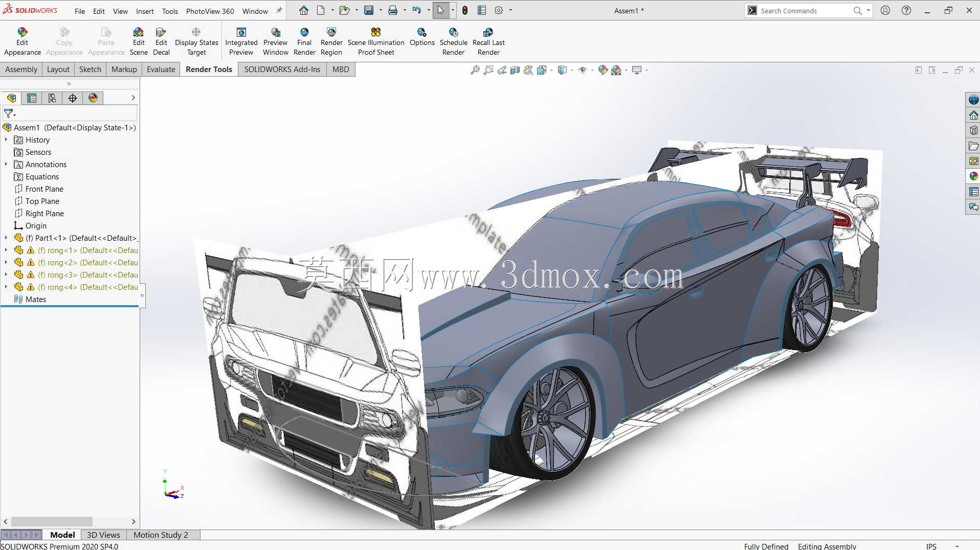980x550 pixels.
Task: Open the File Properties list icon
Action: click(482, 10)
